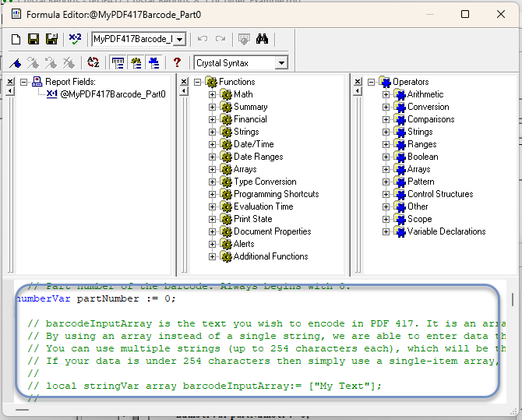Close the Report Fields pane

[10, 81]
